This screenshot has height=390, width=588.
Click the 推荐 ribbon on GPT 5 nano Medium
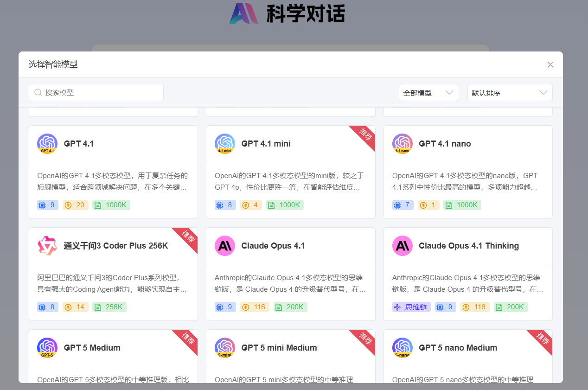pos(543,339)
